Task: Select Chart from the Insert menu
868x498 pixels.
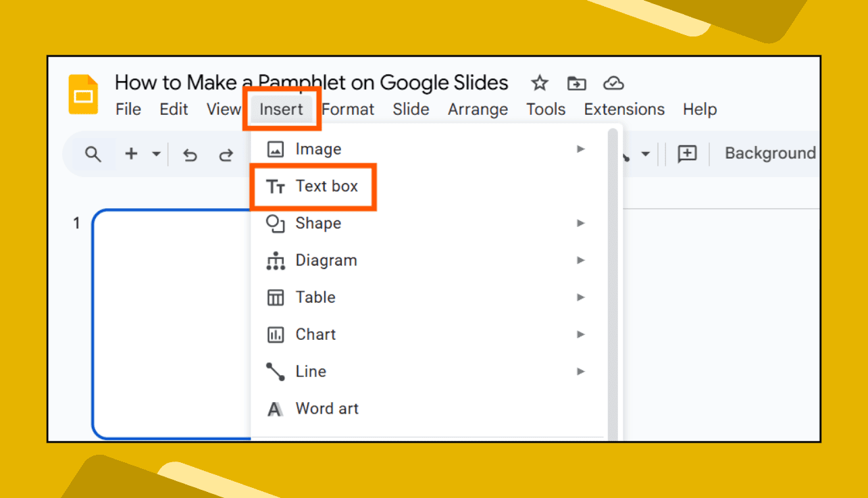Action: tap(315, 334)
